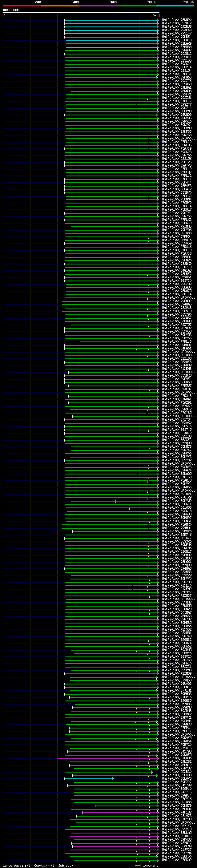This screenshot has width=197, height=868.
Task: Open the UniRef100_Q9MBE4 entry
Action: coord(176,37)
